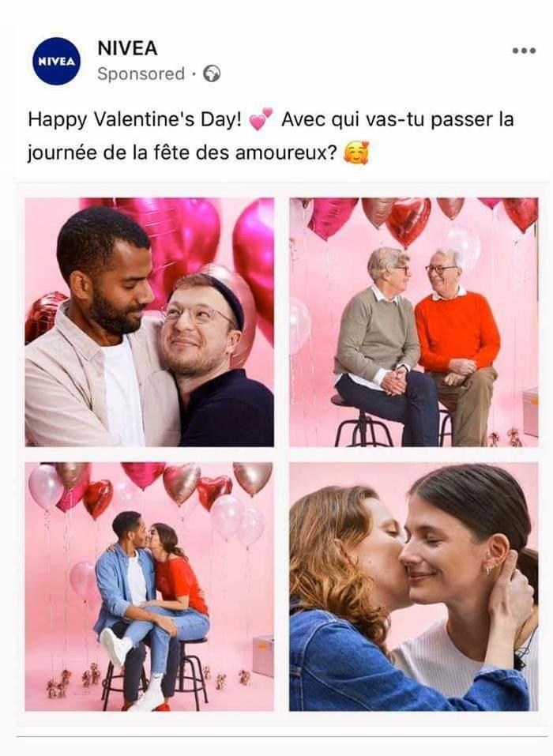553x756 pixels.
Task: Click the black stool in bottom-left photo
Action: tap(154, 675)
